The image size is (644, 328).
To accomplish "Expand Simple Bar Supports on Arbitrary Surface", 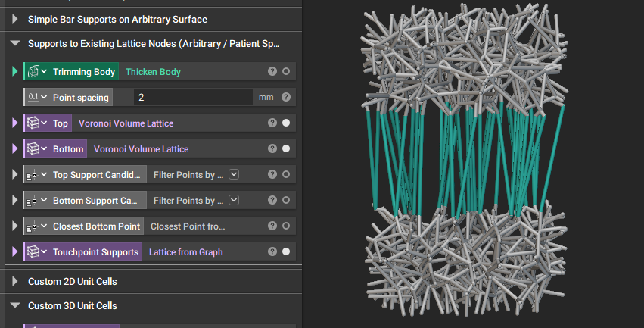I will tap(15, 19).
